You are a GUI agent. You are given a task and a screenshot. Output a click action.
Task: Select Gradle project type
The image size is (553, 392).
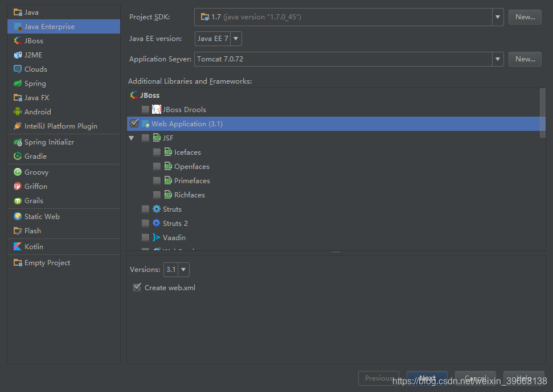pyautogui.click(x=64, y=156)
